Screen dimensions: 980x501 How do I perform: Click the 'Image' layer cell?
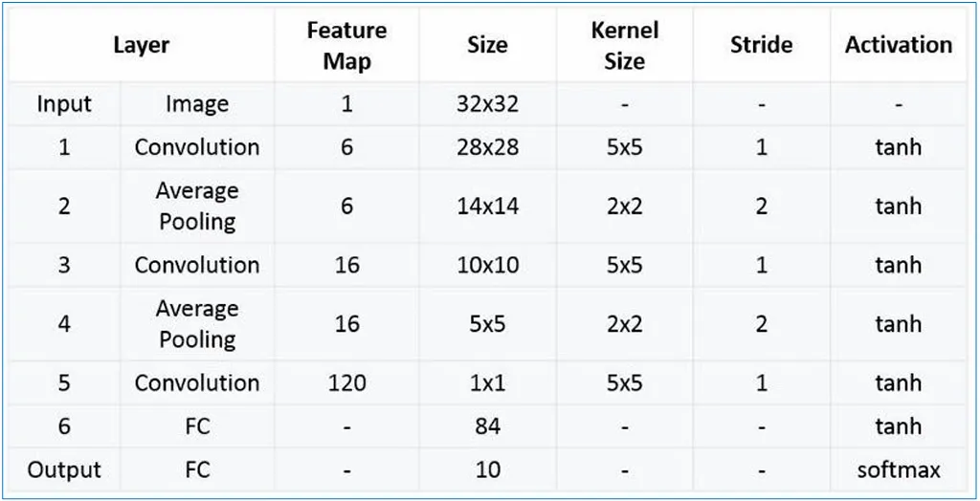pos(196,103)
